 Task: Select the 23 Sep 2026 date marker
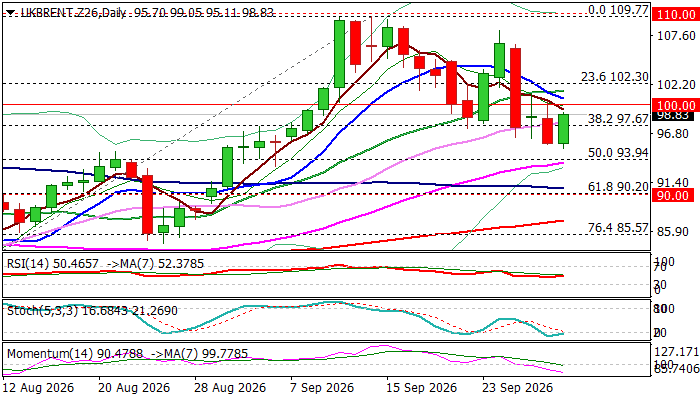pyautogui.click(x=514, y=387)
